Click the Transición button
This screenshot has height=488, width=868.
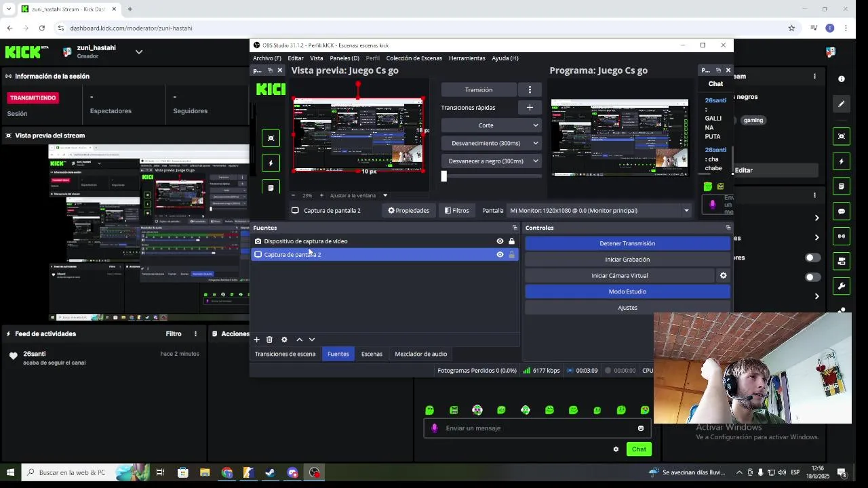pos(479,89)
